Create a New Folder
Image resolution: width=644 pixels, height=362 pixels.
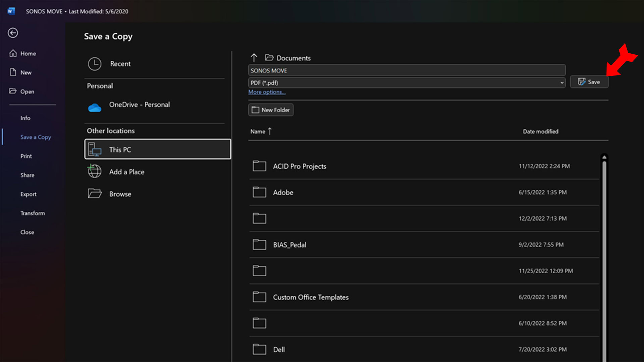point(271,110)
